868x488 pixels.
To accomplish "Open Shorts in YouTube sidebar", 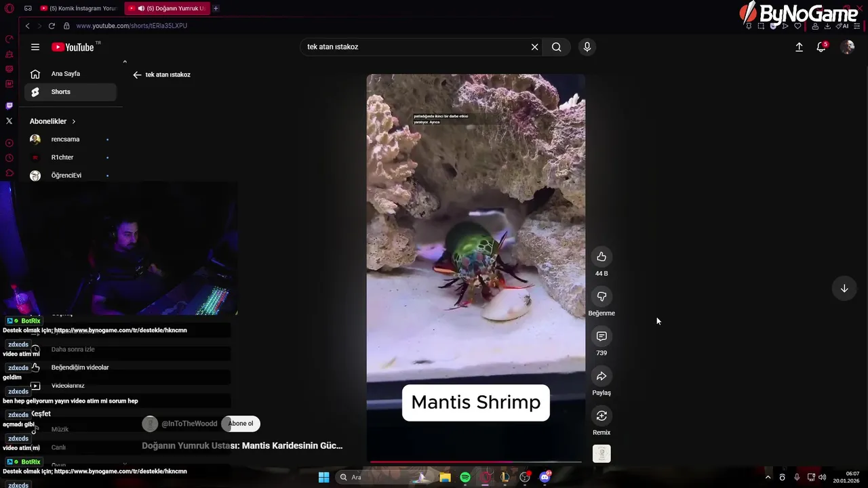I will pyautogui.click(x=71, y=92).
